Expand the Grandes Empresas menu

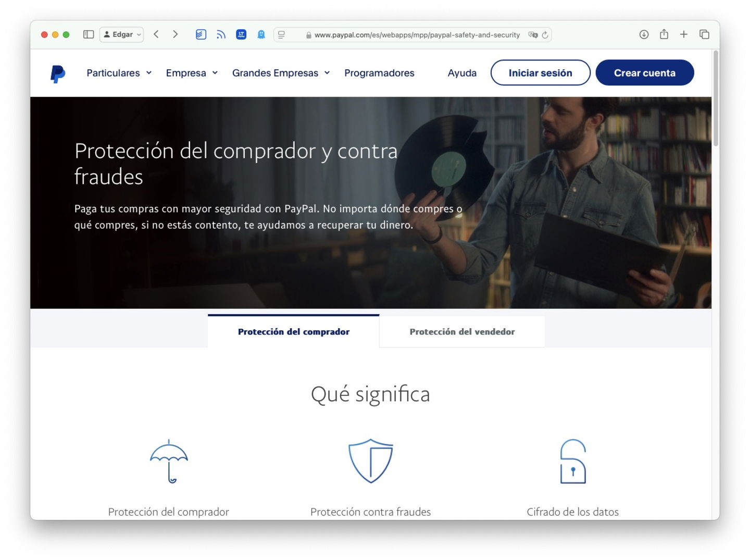pos(281,73)
